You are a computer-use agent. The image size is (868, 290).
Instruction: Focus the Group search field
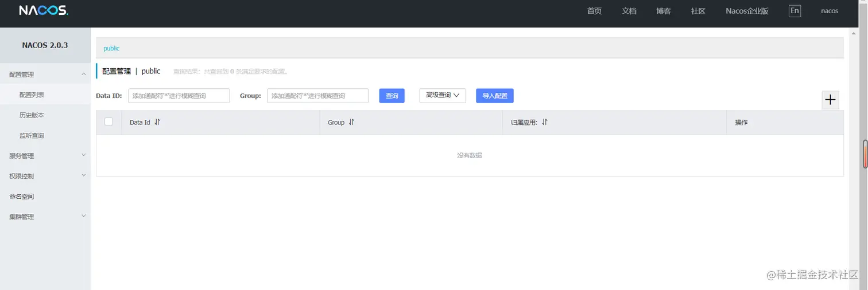point(318,96)
